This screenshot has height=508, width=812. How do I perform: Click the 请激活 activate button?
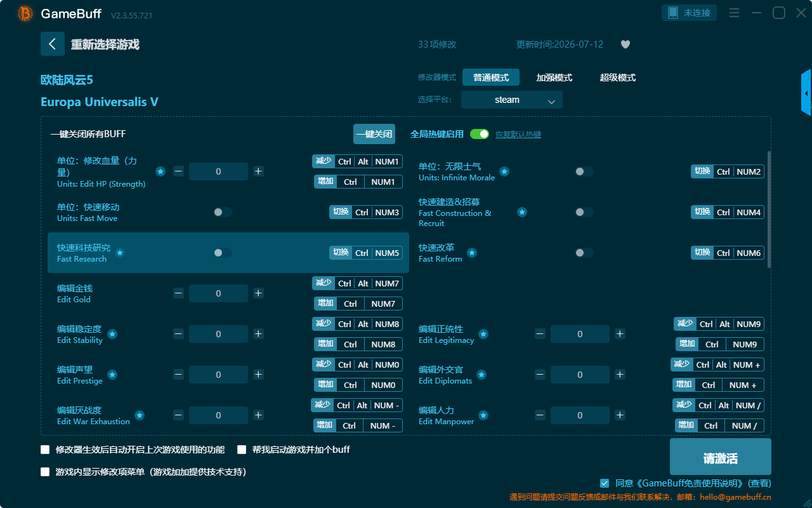click(721, 457)
